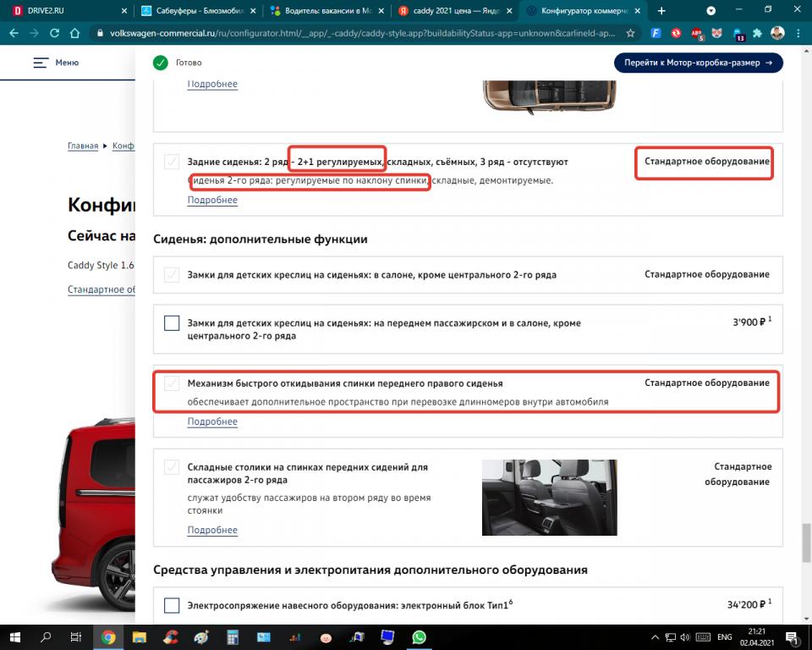This screenshot has height=650, width=812.
Task: Click Перейти к Мотор-коробка-размер button
Action: click(x=698, y=63)
